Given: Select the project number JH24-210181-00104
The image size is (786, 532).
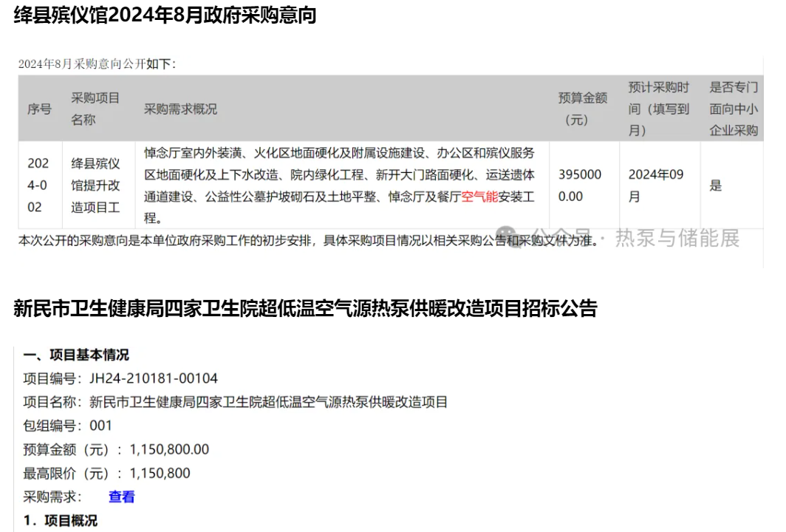Looking at the screenshot, I should (x=154, y=378).
